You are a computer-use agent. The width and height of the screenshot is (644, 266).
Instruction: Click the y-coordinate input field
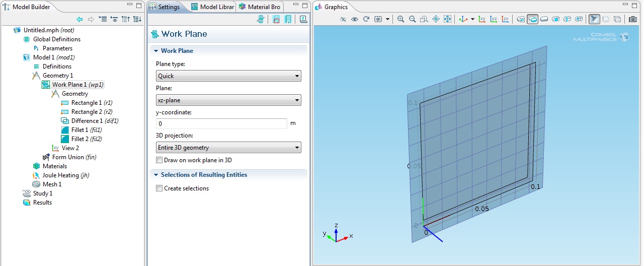221,123
